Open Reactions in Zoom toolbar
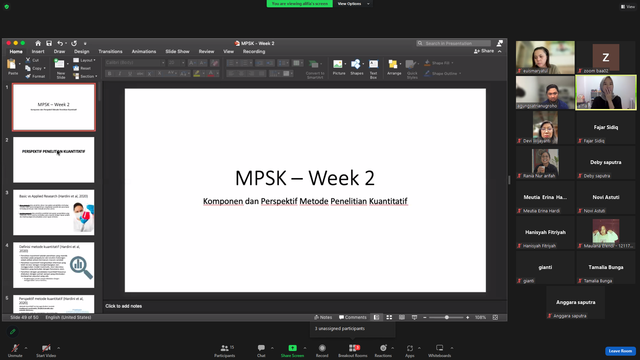 pyautogui.click(x=383, y=351)
